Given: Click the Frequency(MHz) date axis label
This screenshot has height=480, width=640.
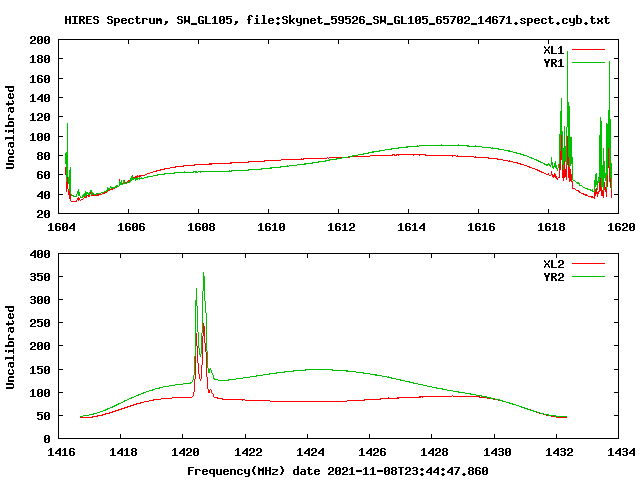Looking at the screenshot, I should coord(338,471).
